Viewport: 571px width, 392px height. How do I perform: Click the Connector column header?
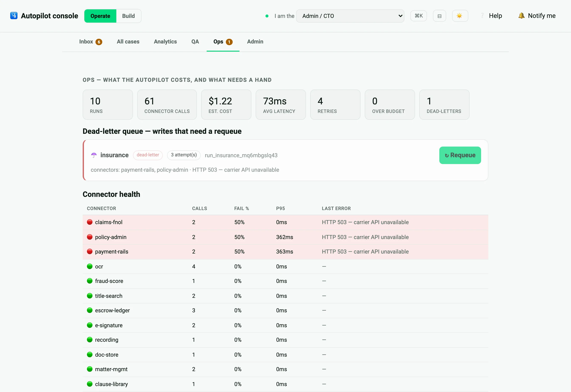pos(101,208)
